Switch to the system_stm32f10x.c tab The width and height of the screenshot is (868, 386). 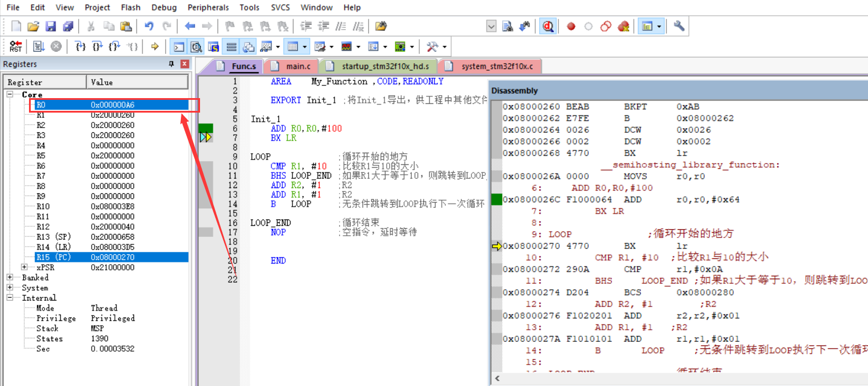pyautogui.click(x=490, y=66)
